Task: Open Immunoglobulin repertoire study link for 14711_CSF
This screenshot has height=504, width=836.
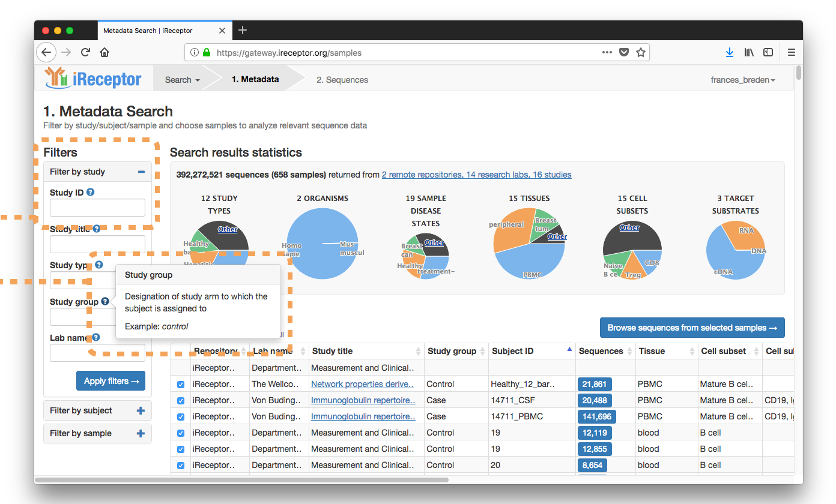Action: tap(363, 400)
